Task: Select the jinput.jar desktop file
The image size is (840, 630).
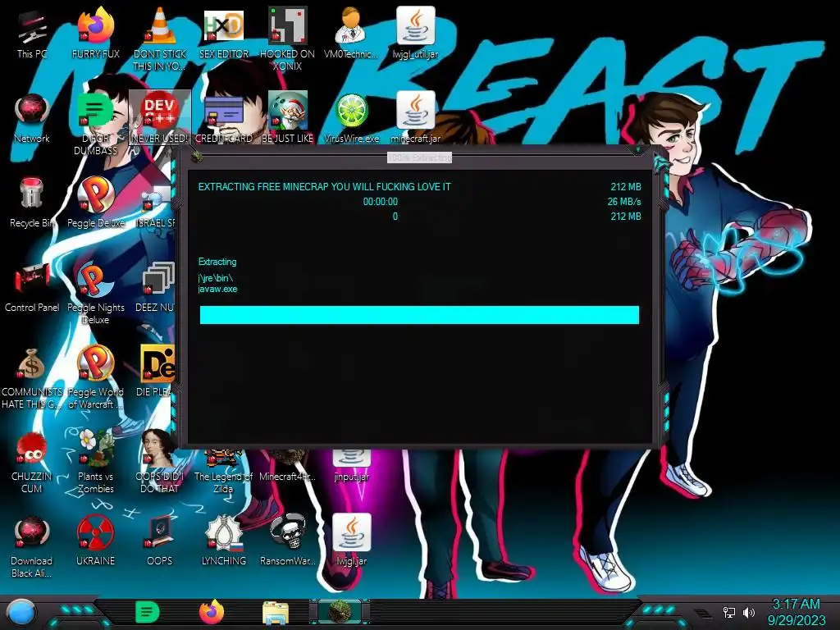Action: 351,466
